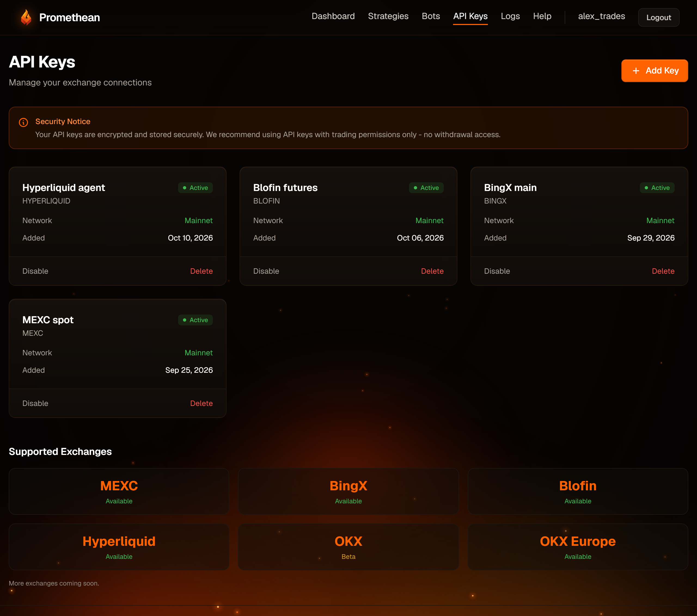Disable the BingX main key
The width and height of the screenshot is (697, 616).
[x=497, y=271]
